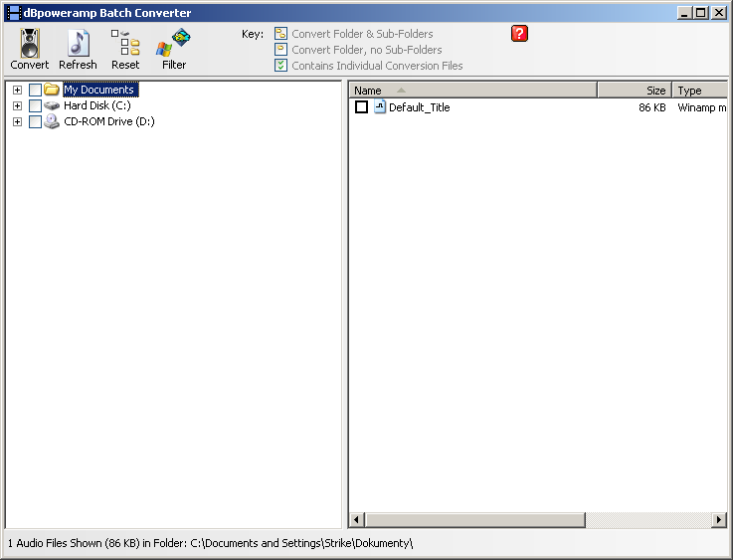This screenshot has height=560, width=733.
Task: Tick the My Documents checkbox
Action: pyautogui.click(x=35, y=90)
